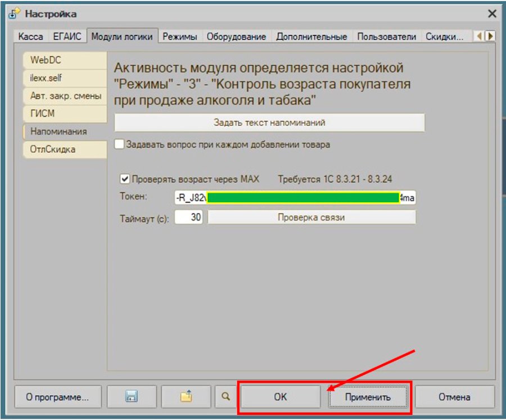Click the export folder icon button
The height and width of the screenshot is (420, 506).
[186, 396]
